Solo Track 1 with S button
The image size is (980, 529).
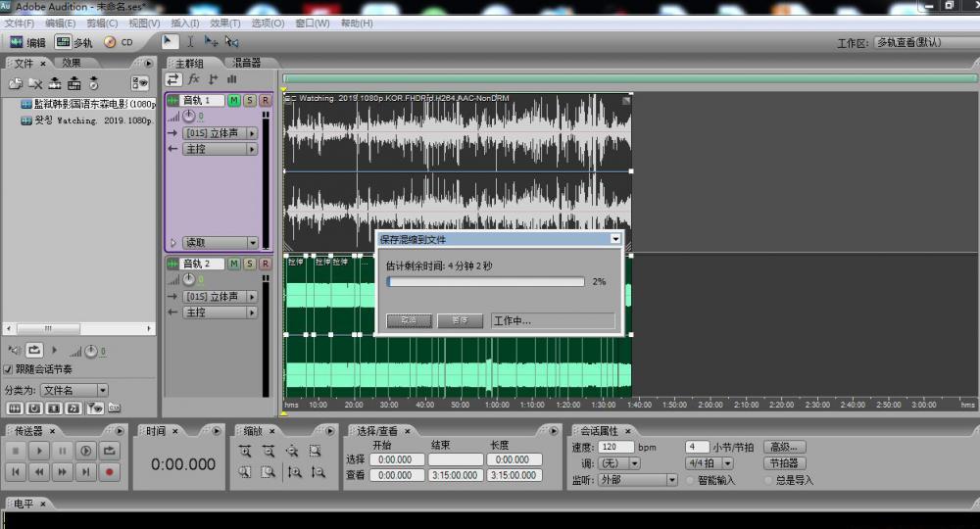[x=249, y=100]
